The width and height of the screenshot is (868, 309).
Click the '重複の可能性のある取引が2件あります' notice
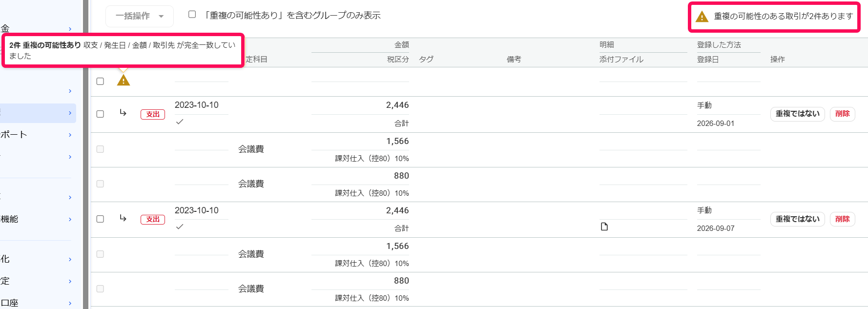pyautogui.click(x=783, y=17)
